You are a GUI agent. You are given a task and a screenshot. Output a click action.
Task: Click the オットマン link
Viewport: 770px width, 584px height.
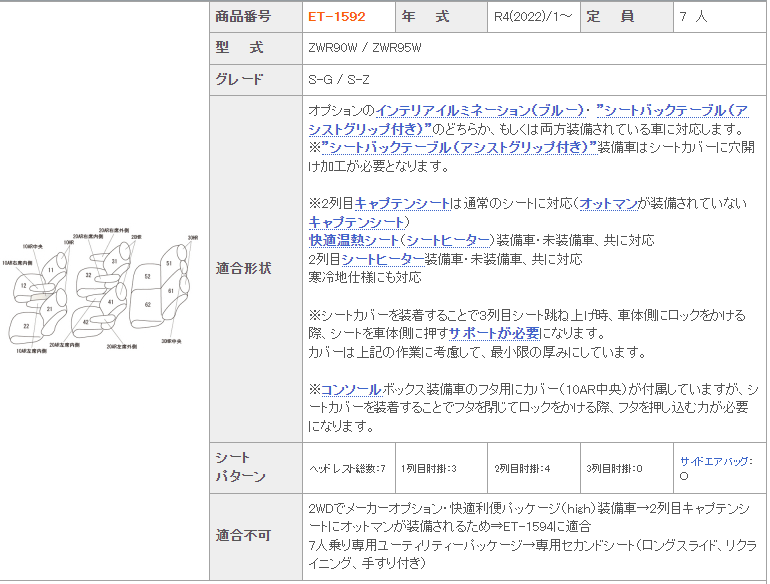(608, 203)
